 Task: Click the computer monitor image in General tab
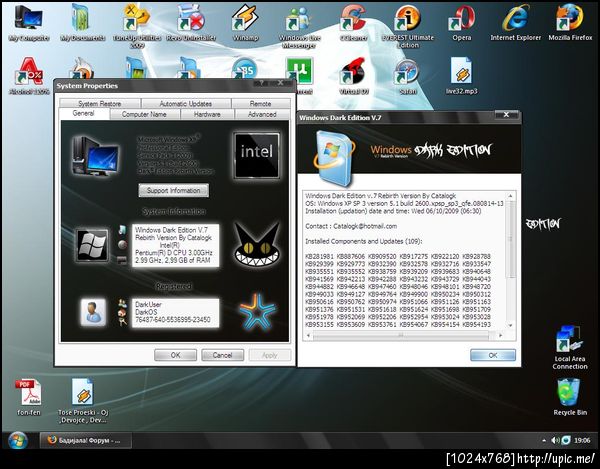click(96, 156)
